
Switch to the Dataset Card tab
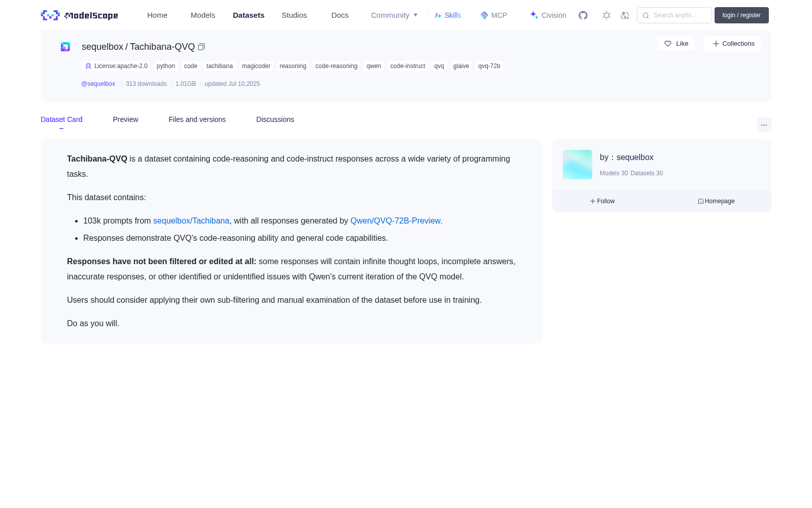click(61, 119)
